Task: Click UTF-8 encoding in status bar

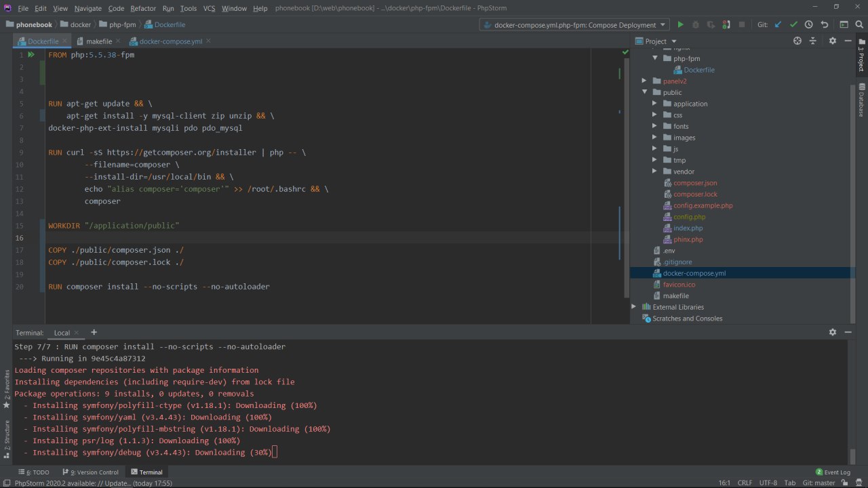Action: pyautogui.click(x=768, y=483)
